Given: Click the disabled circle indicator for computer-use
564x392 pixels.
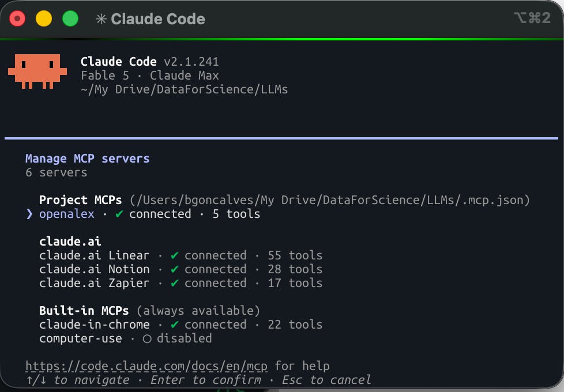Looking at the screenshot, I should pos(146,339).
